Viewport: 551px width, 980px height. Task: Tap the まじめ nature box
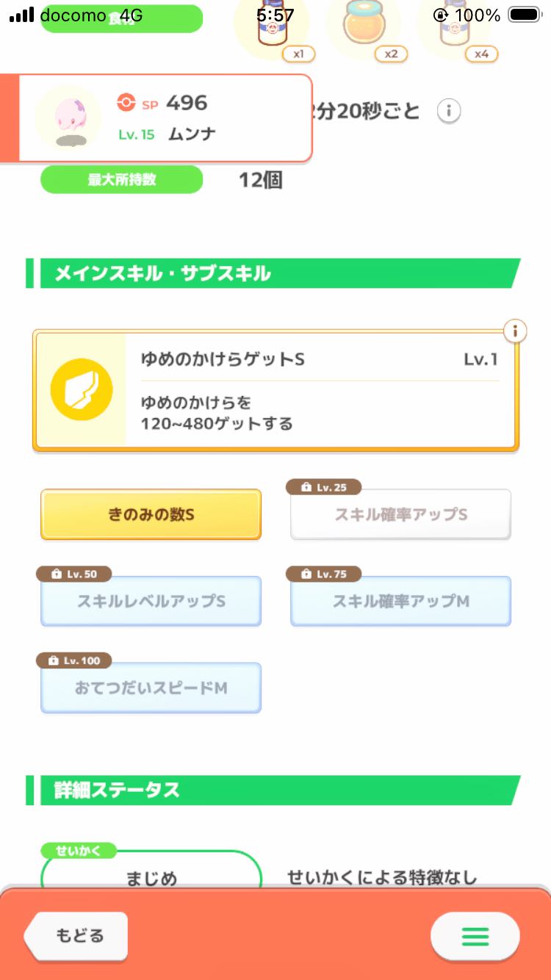tap(151, 876)
